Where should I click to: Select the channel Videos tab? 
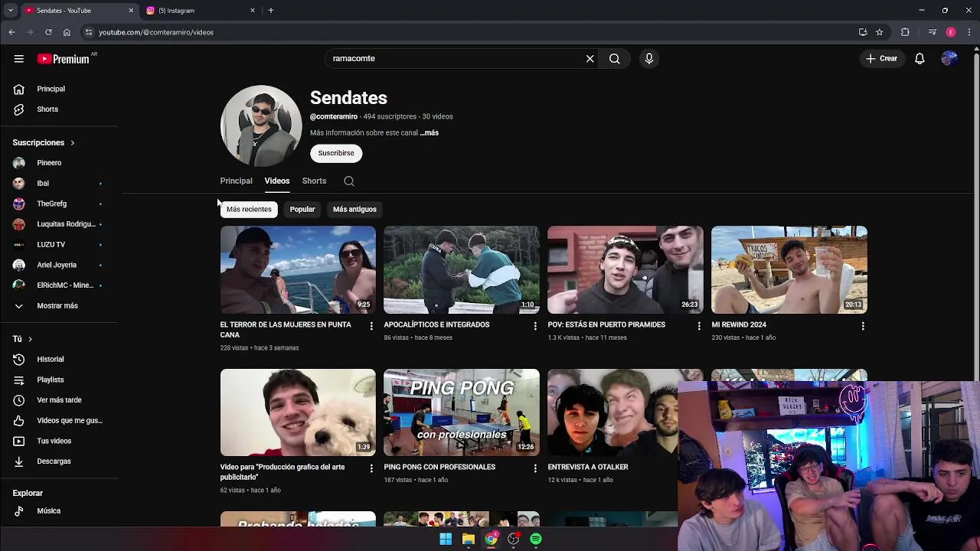(x=277, y=181)
